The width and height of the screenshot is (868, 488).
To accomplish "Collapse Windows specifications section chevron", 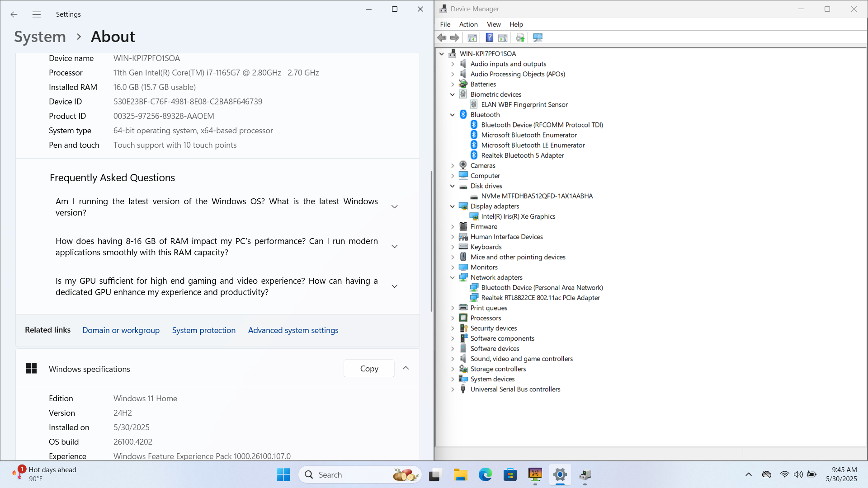I will tap(406, 368).
